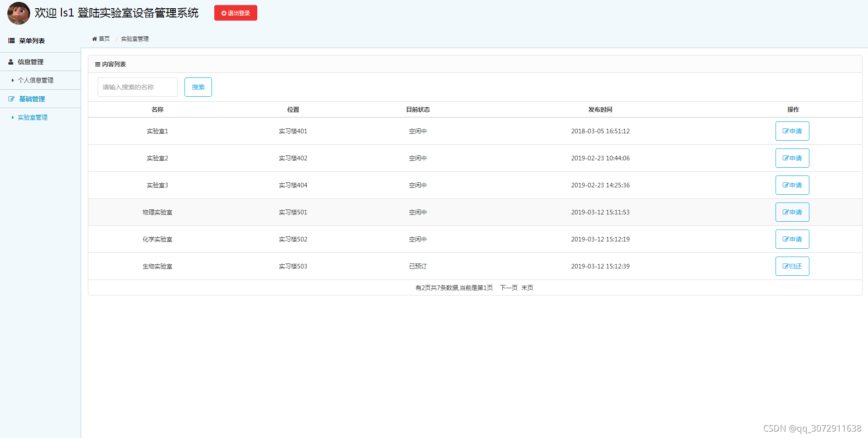Select the 实验室1 name cell
The height and width of the screenshot is (438, 868).
pos(157,131)
